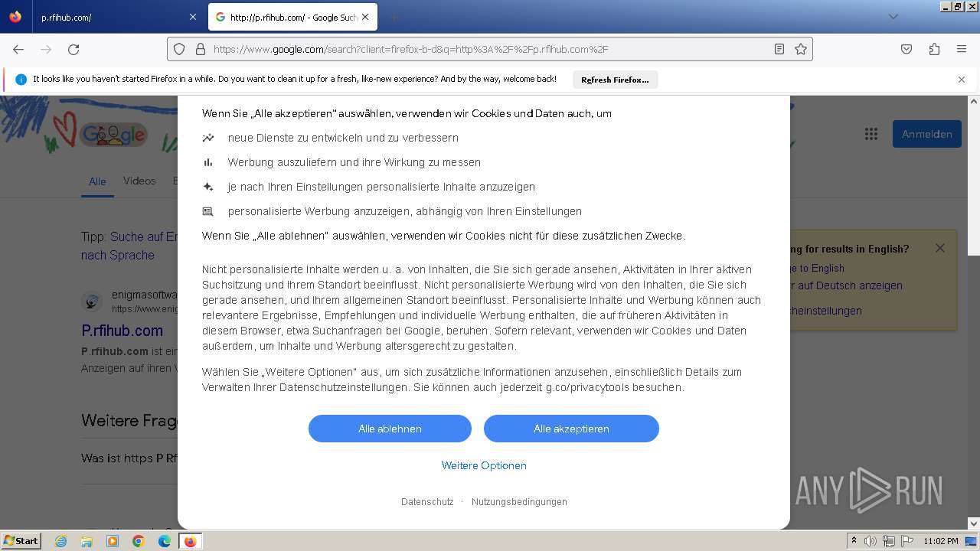This screenshot has height=551, width=980.
Task: Reject all cookies with Alle ablehnen
Action: click(390, 429)
